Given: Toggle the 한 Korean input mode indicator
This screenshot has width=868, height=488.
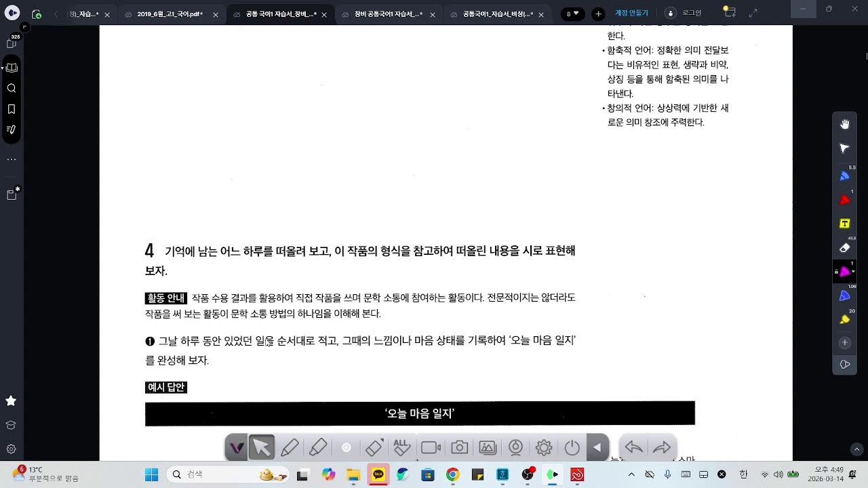Looking at the screenshot, I should click(x=743, y=474).
